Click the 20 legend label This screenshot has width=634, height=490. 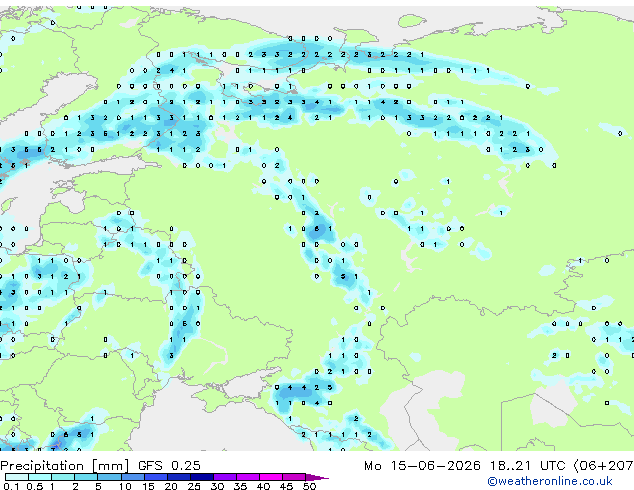[x=171, y=486]
